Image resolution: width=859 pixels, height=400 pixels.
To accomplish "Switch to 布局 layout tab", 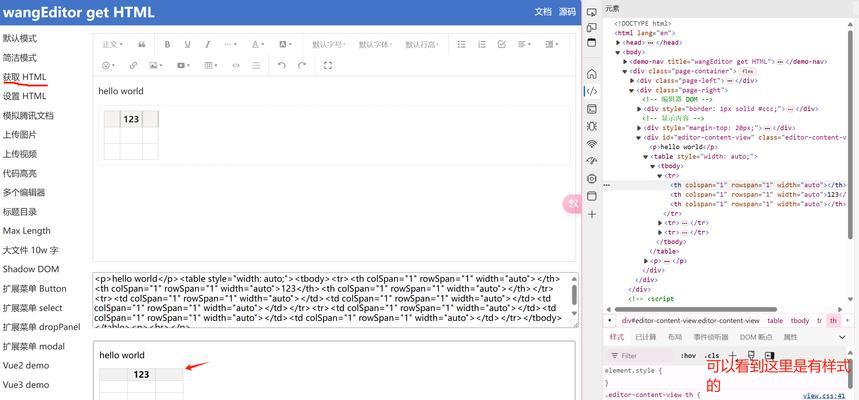I will point(675,337).
